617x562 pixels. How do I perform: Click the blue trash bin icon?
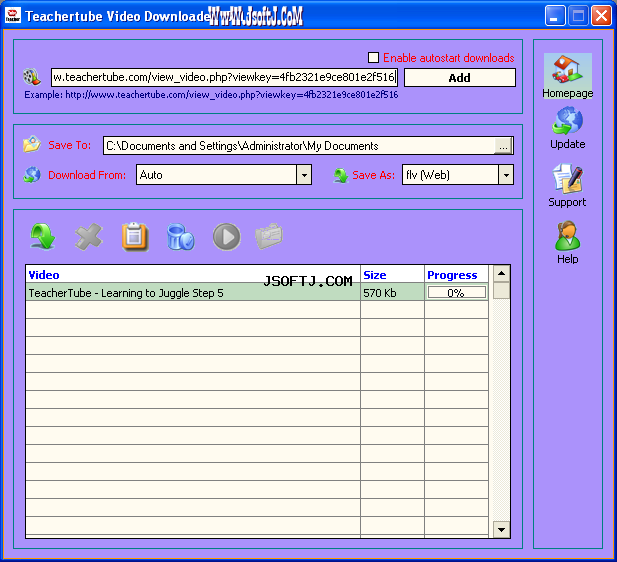click(x=181, y=237)
